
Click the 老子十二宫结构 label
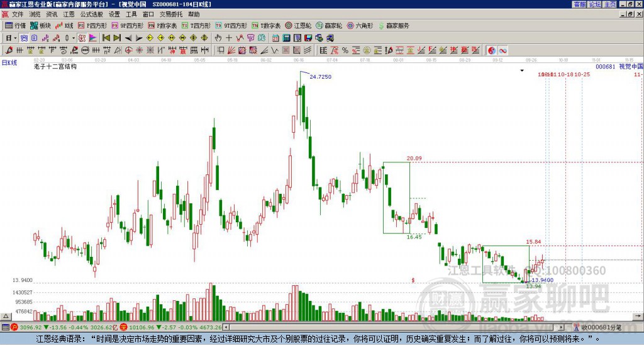55,66
